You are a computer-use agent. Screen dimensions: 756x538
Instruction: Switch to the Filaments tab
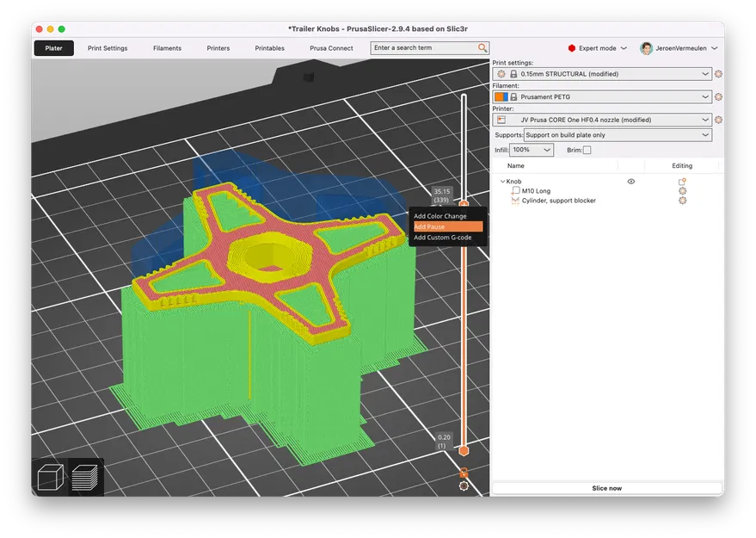(167, 48)
